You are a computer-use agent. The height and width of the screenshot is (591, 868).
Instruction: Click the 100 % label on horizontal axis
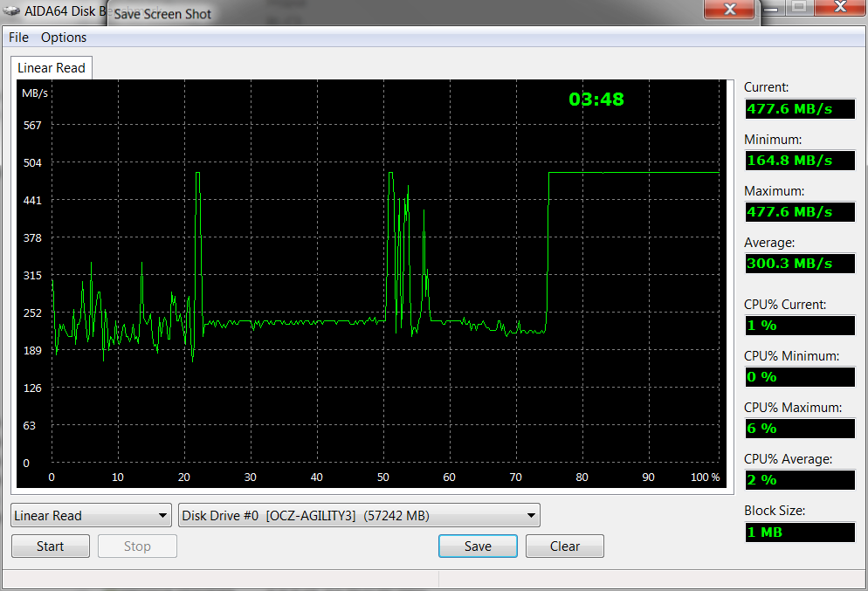pos(706,477)
